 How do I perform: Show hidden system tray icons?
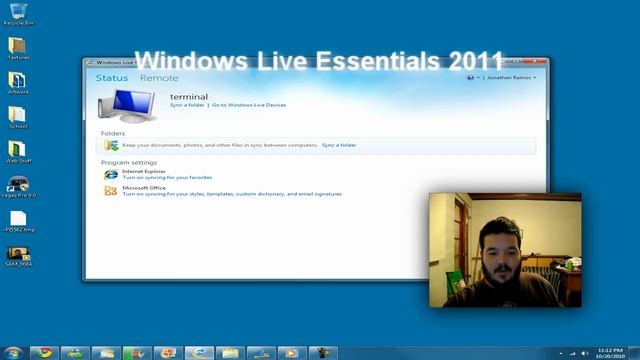tap(560, 353)
